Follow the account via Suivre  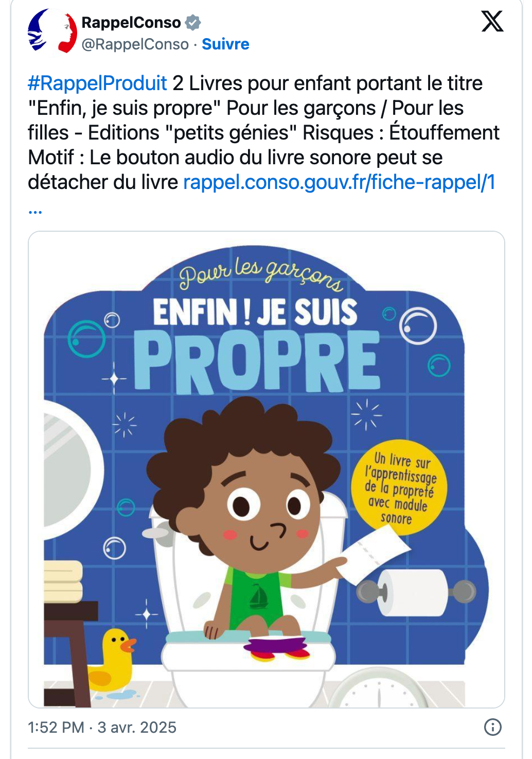(225, 44)
